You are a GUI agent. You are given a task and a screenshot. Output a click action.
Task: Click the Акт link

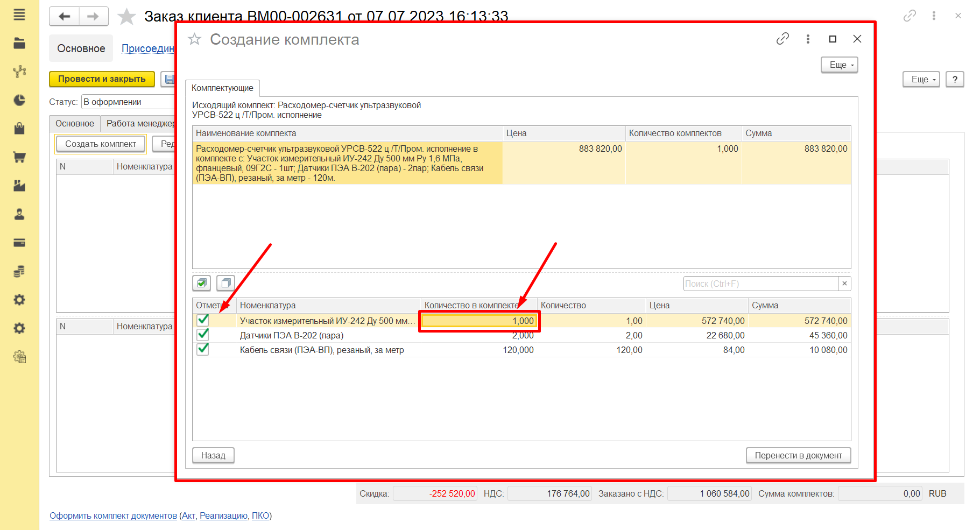click(x=188, y=515)
